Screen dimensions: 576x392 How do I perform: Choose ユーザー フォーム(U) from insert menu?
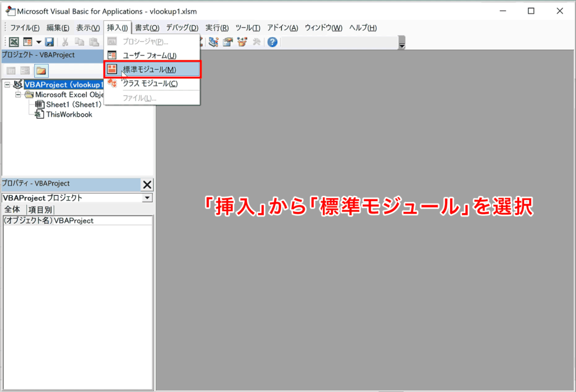[152, 56]
